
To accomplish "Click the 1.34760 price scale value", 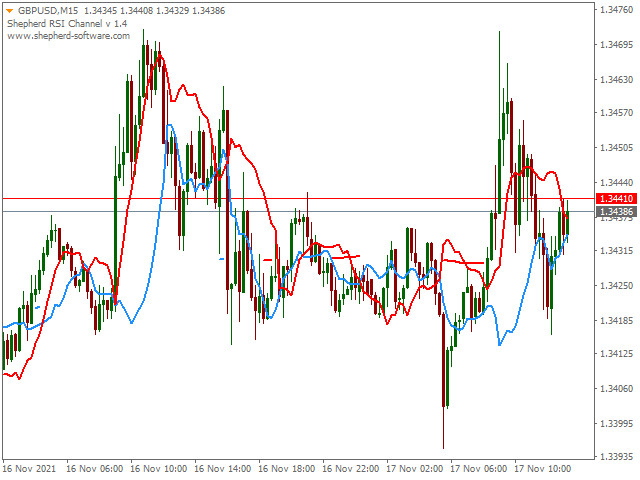I will coord(616,10).
